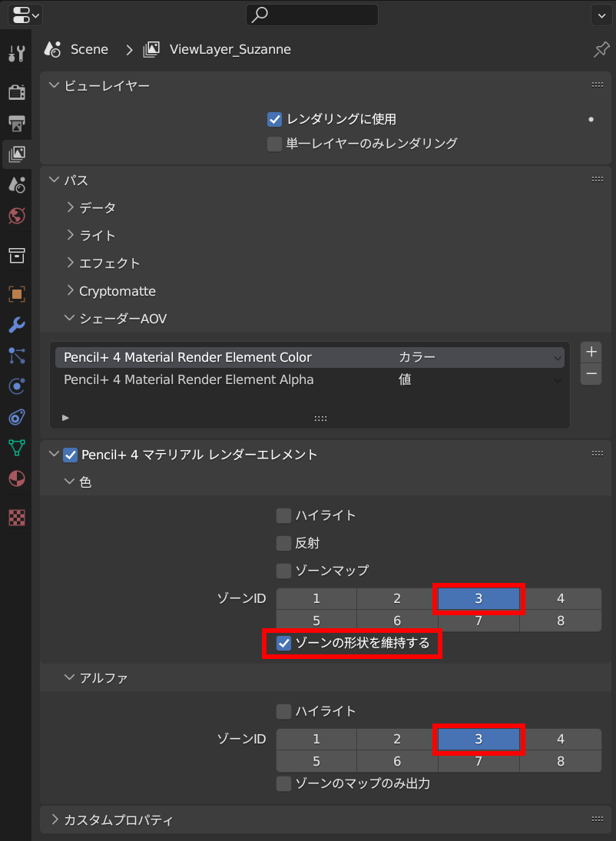The image size is (616, 841).
Task: Open the Particles properties tab
Action: (x=17, y=356)
